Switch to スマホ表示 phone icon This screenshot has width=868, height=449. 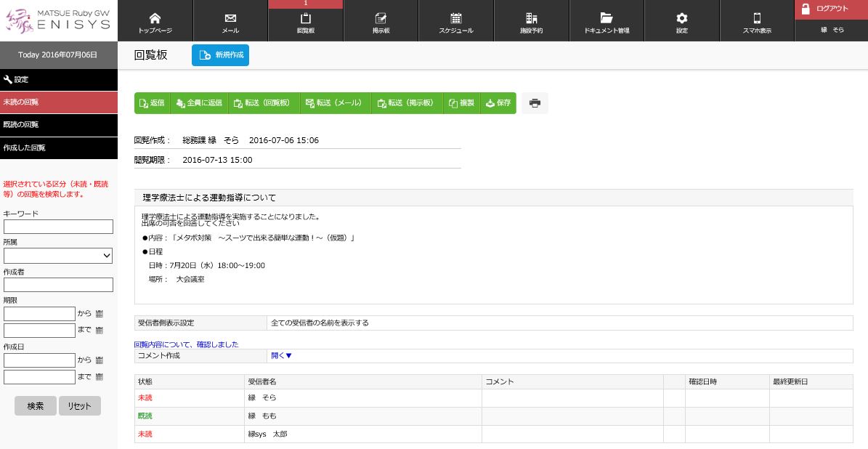(758, 18)
